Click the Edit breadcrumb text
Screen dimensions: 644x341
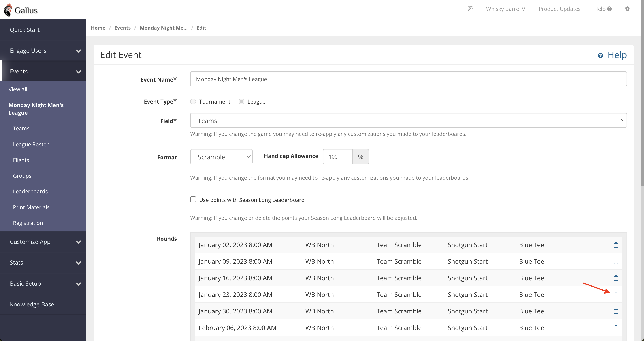[x=201, y=28]
